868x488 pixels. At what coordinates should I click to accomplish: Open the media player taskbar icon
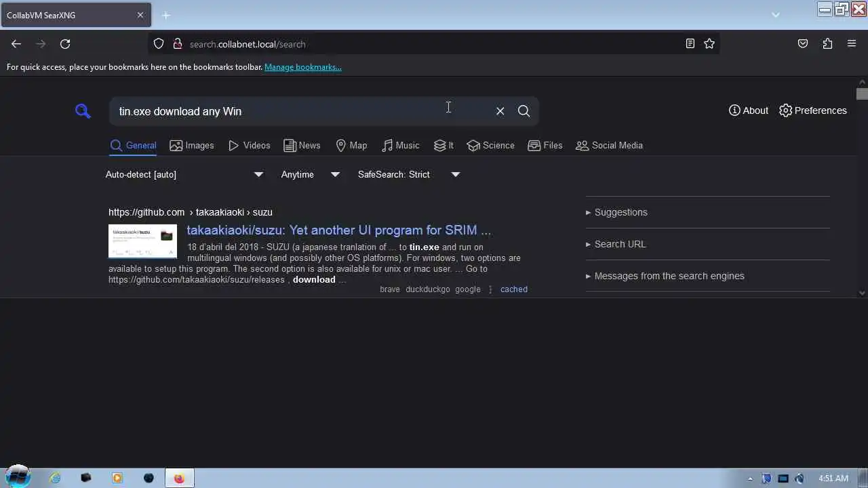(x=117, y=478)
